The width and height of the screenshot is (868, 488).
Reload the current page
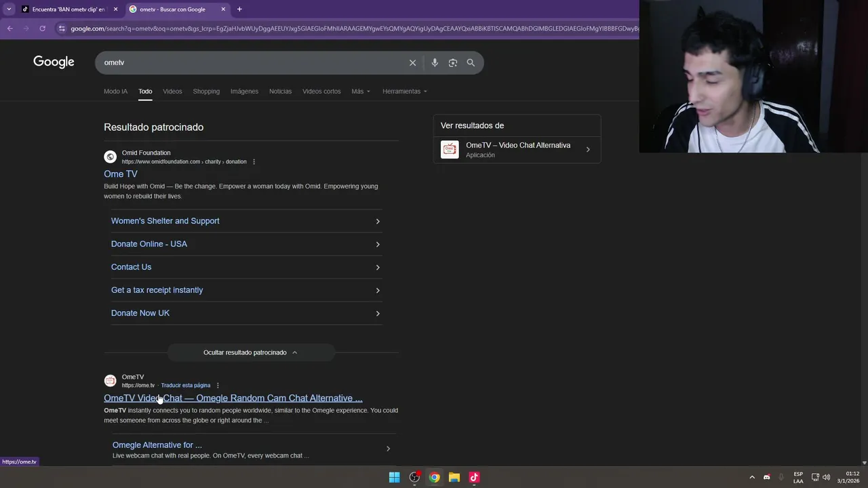coord(42,28)
